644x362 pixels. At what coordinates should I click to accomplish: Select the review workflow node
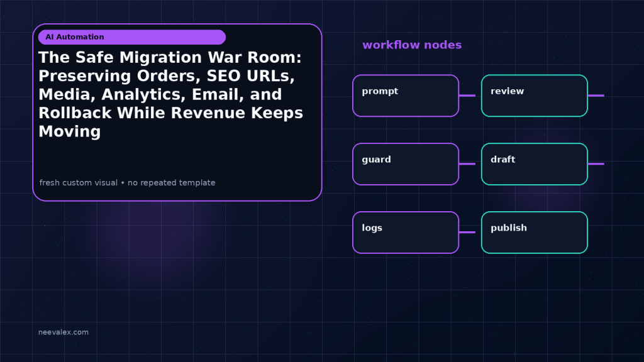point(535,96)
